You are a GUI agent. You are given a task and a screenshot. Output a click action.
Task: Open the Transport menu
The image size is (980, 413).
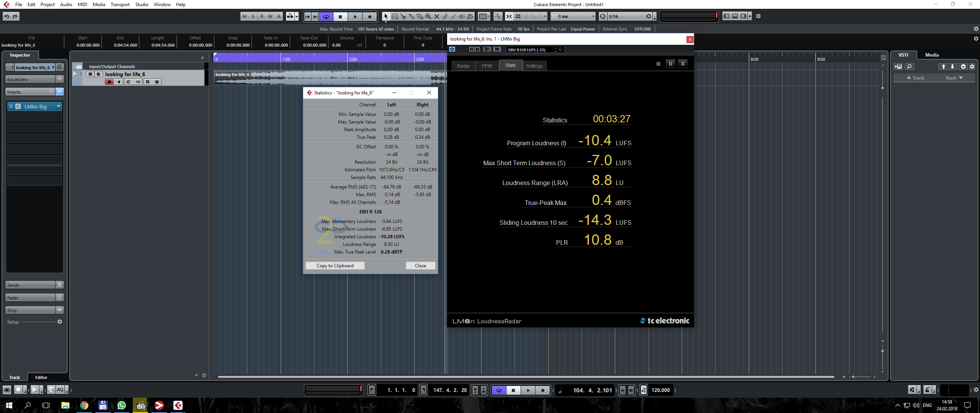coord(120,4)
